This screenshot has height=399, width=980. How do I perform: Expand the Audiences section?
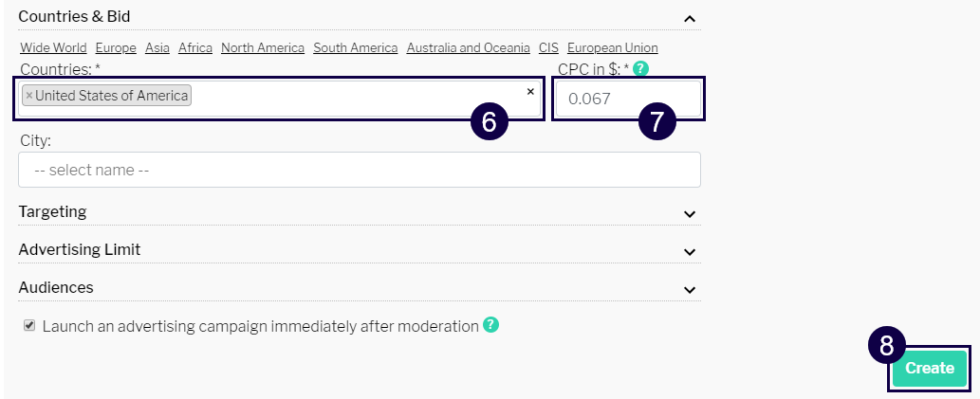pyautogui.click(x=690, y=289)
